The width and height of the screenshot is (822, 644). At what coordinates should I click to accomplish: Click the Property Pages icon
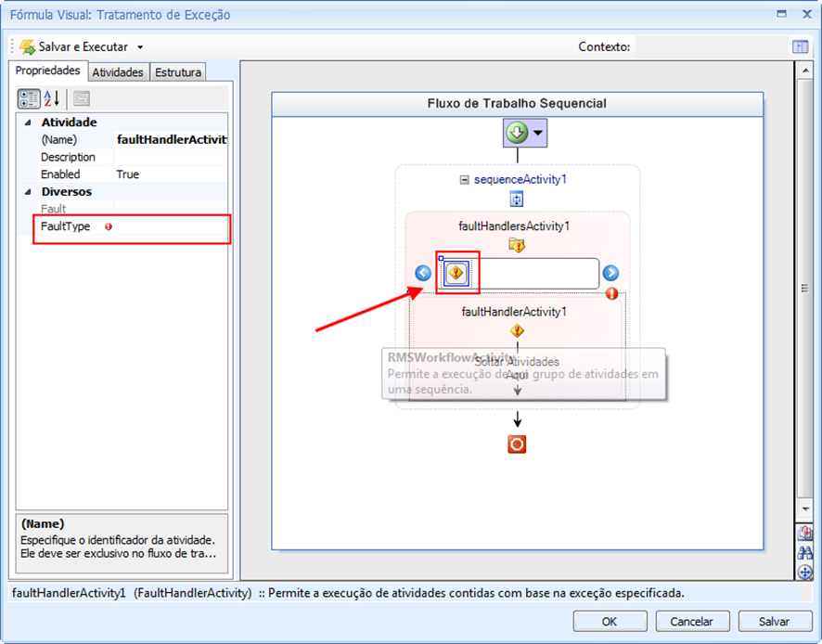(x=82, y=98)
